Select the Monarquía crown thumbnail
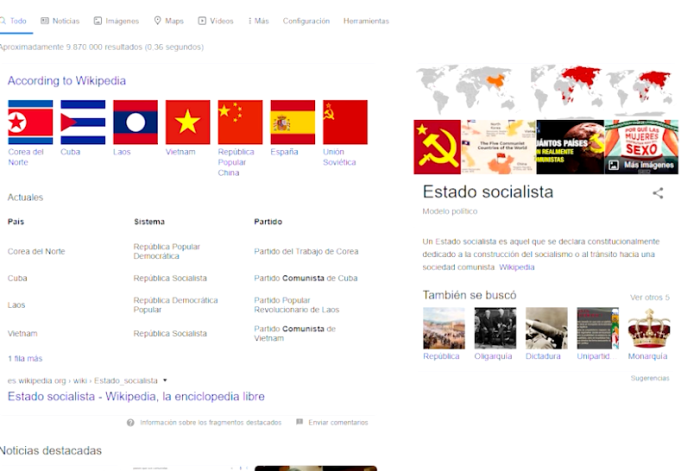The image size is (700, 471). tap(648, 328)
